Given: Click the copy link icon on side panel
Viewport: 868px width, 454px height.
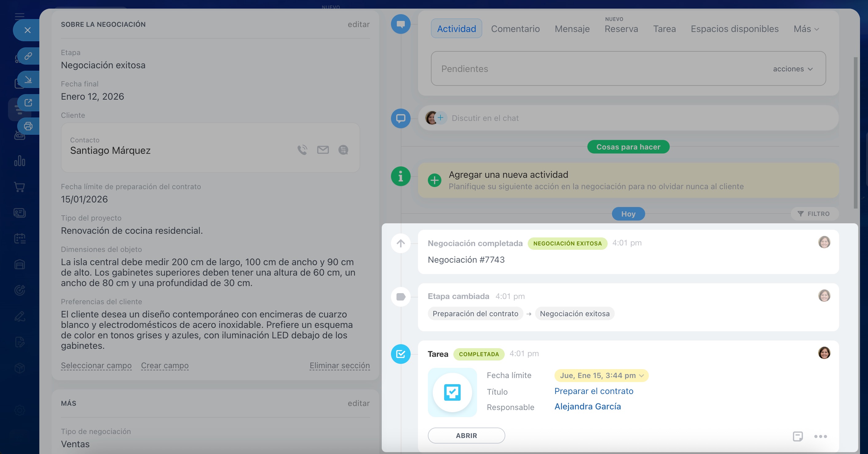Looking at the screenshot, I should click(x=28, y=56).
